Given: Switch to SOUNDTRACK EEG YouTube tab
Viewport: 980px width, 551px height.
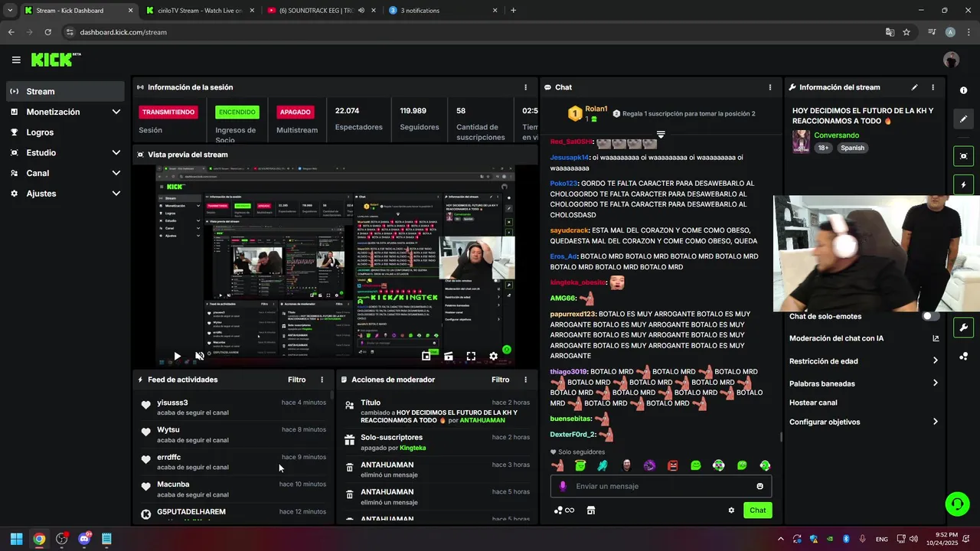Looking at the screenshot, I should pos(321,11).
